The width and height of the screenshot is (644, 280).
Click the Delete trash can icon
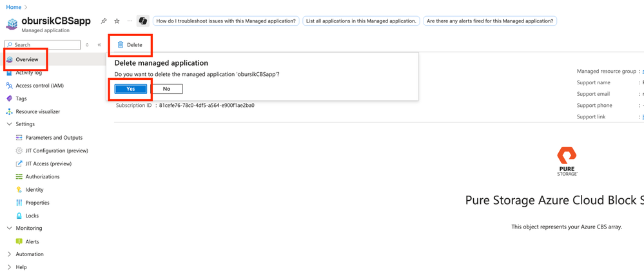pyautogui.click(x=121, y=45)
